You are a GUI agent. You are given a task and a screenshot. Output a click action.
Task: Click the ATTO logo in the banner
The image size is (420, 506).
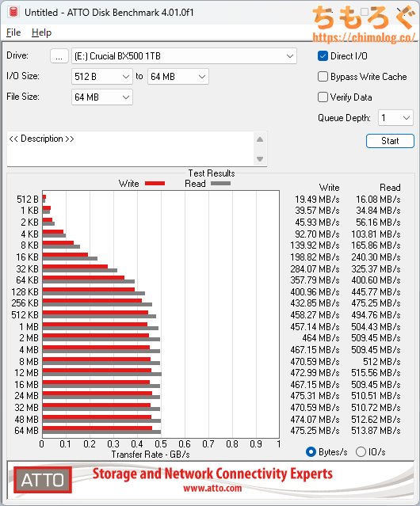(x=43, y=480)
